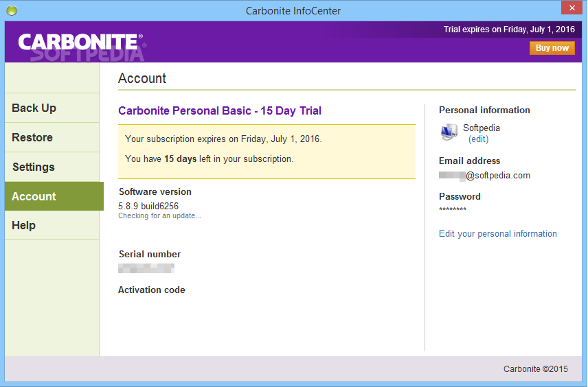
Task: Click the (edit) link under Softpedia
Action: pyautogui.click(x=479, y=139)
